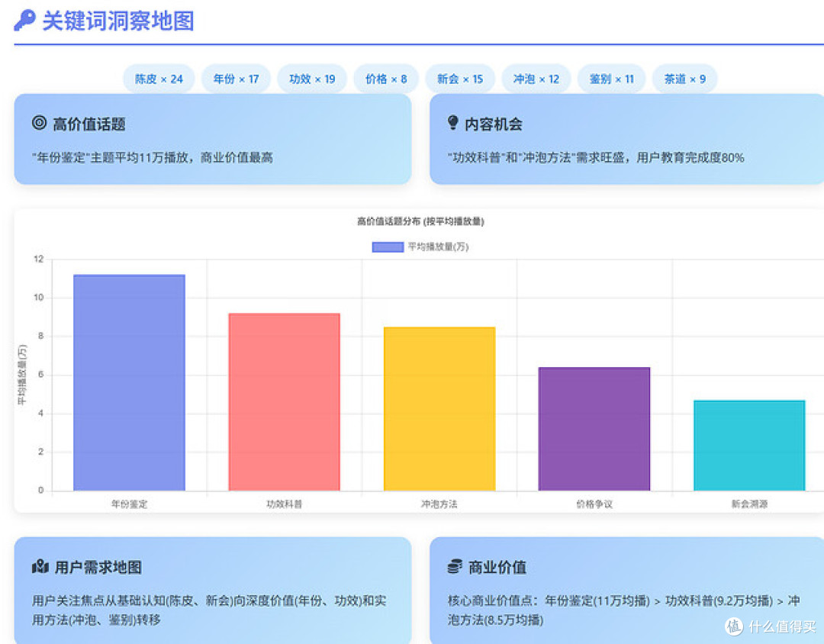The width and height of the screenshot is (824, 644).
Task: Click the blue 年份鉴定 bar
Action: (x=129, y=383)
